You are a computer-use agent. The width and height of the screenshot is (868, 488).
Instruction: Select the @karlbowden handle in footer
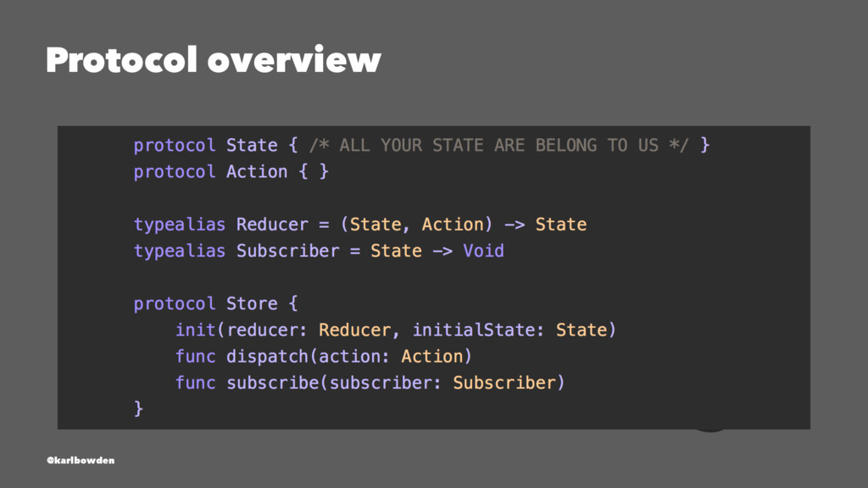tap(81, 460)
